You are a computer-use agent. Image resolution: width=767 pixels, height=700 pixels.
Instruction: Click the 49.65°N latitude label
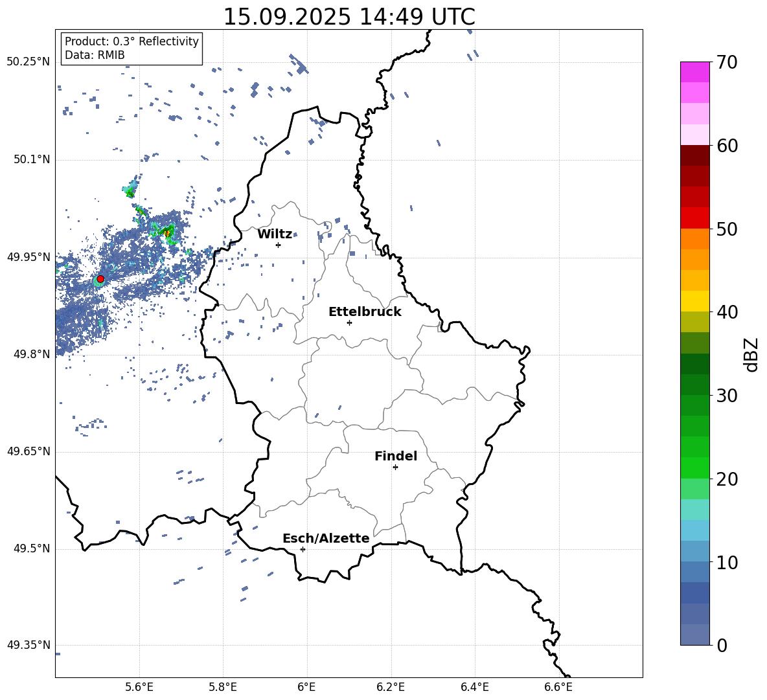pyautogui.click(x=29, y=451)
